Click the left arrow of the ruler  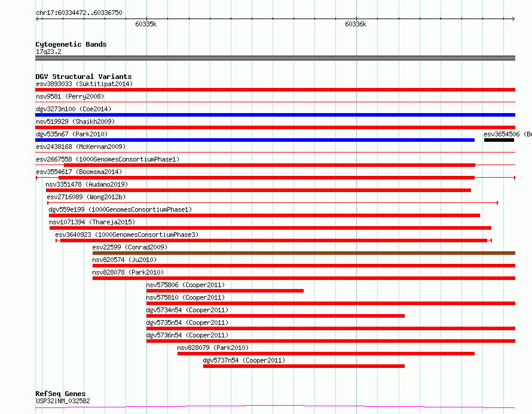pos(38,19)
